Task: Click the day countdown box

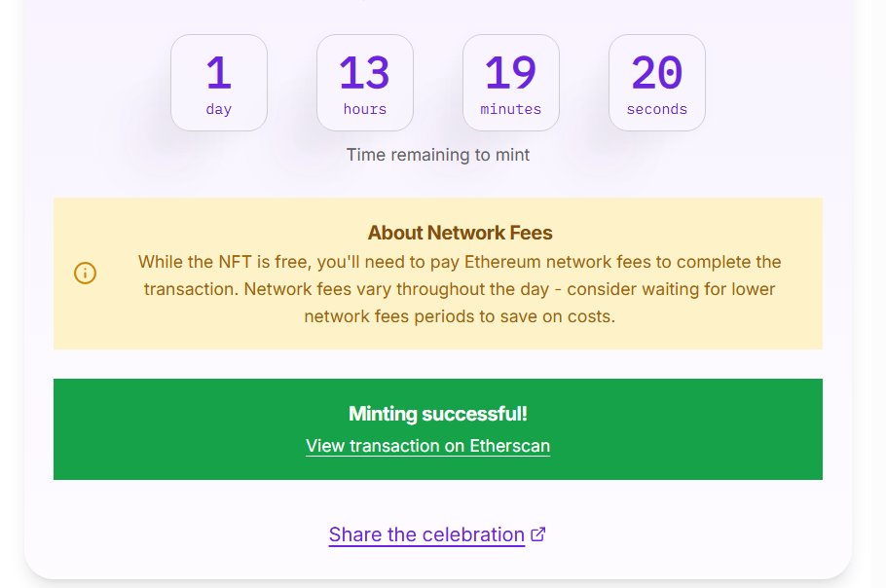Action: click(x=219, y=83)
